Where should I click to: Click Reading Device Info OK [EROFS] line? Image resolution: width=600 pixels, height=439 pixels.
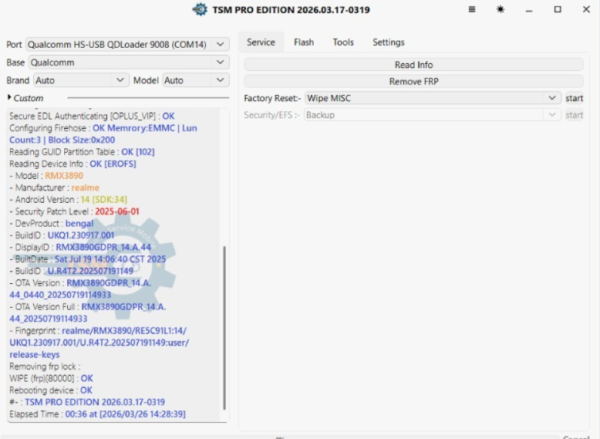pyautogui.click(x=73, y=164)
